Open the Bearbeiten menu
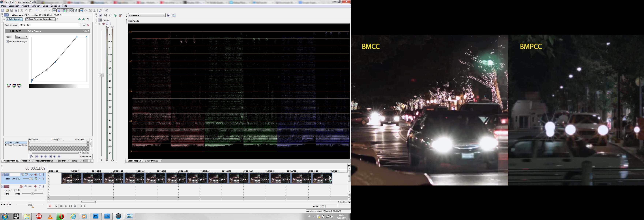This screenshot has width=644, height=220. [14, 6]
